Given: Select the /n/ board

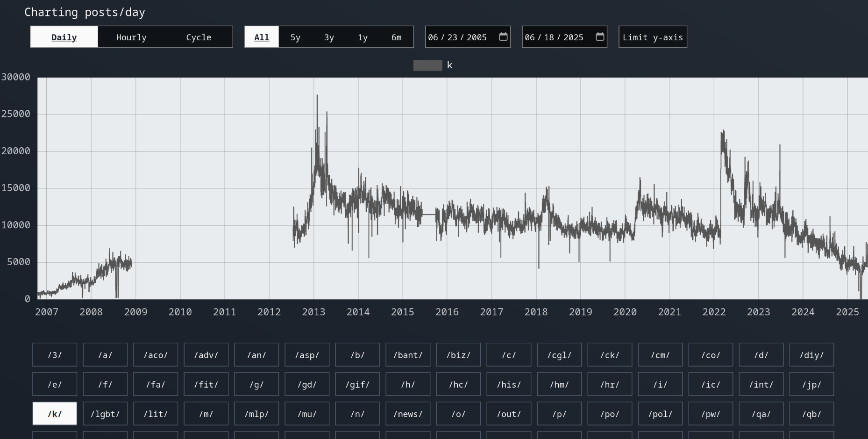Looking at the screenshot, I should tap(357, 414).
